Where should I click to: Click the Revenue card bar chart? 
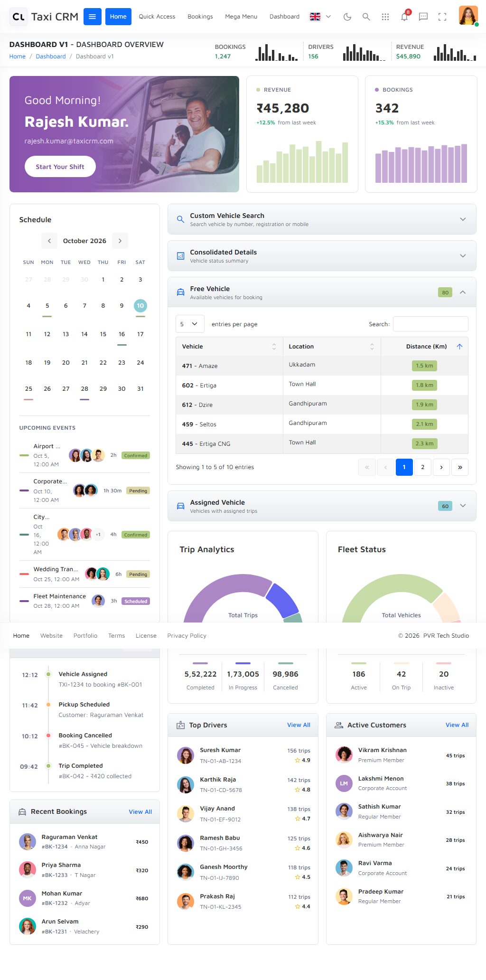[302, 162]
